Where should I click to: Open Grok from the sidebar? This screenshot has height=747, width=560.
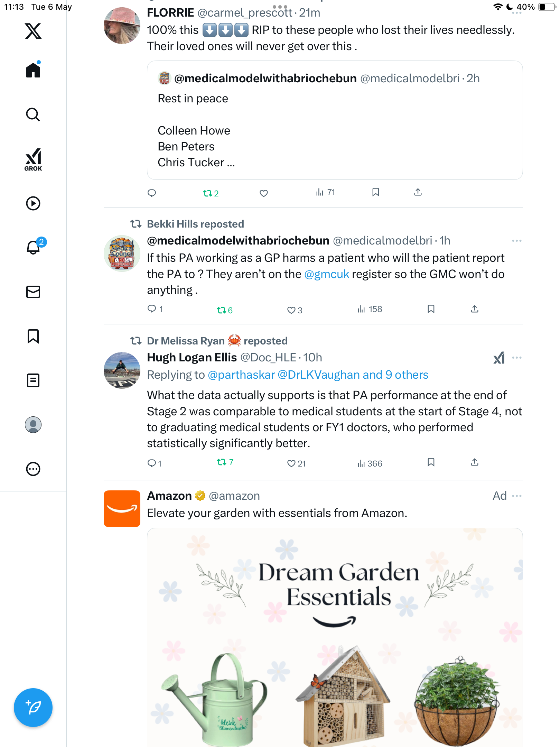point(33,159)
